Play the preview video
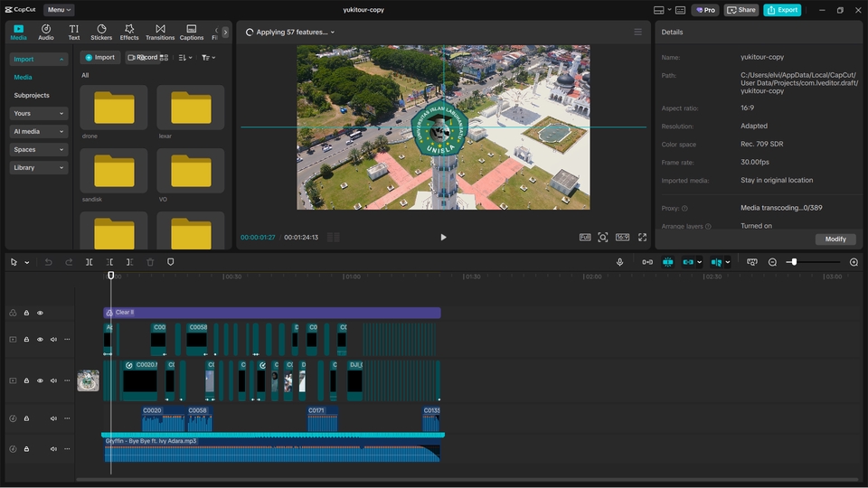The width and height of the screenshot is (868, 488). coord(443,238)
